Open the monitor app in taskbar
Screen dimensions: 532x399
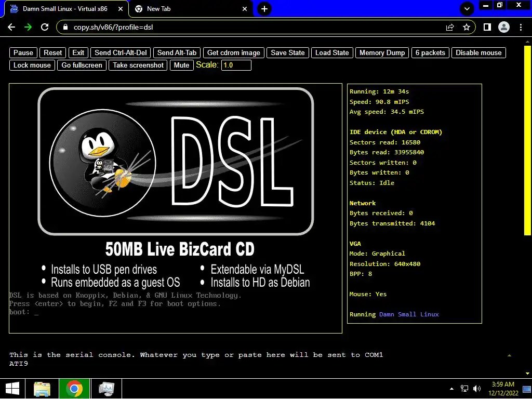click(x=106, y=389)
